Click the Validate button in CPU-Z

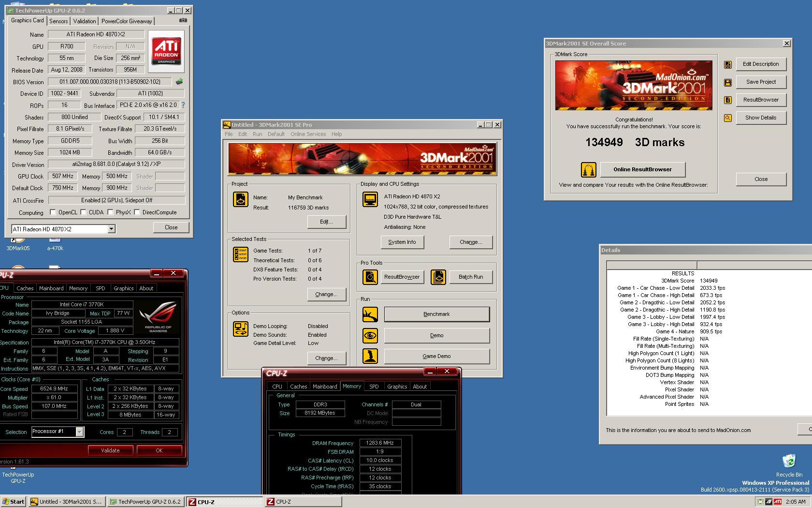(x=110, y=450)
